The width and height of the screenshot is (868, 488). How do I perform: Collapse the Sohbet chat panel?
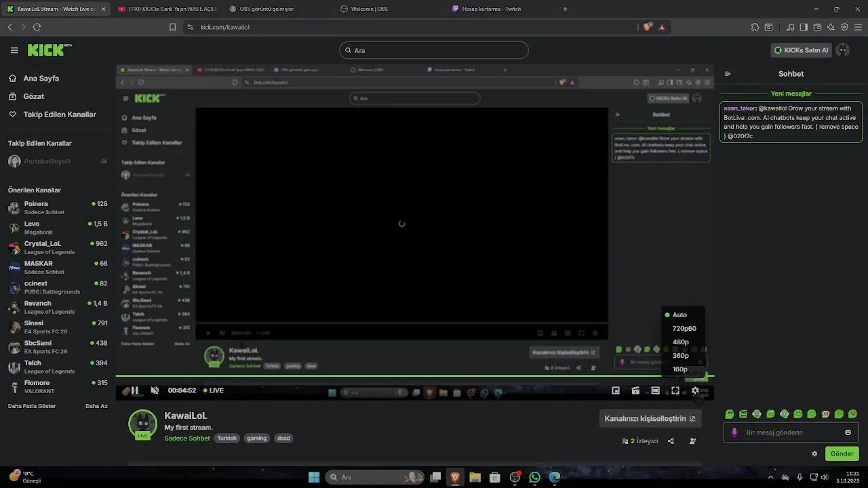point(728,74)
